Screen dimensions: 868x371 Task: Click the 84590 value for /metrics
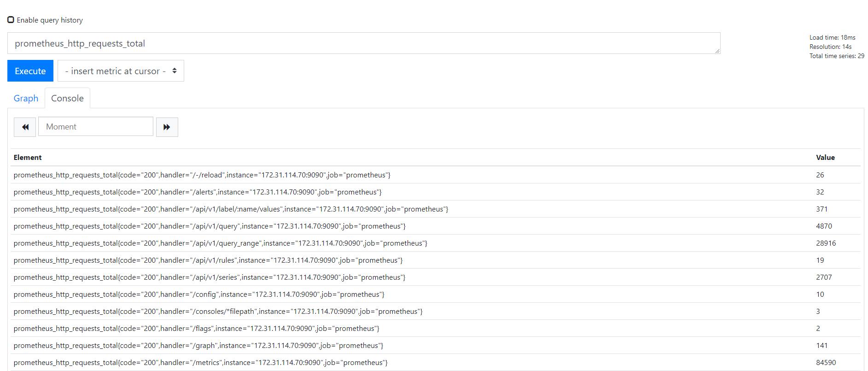826,363
